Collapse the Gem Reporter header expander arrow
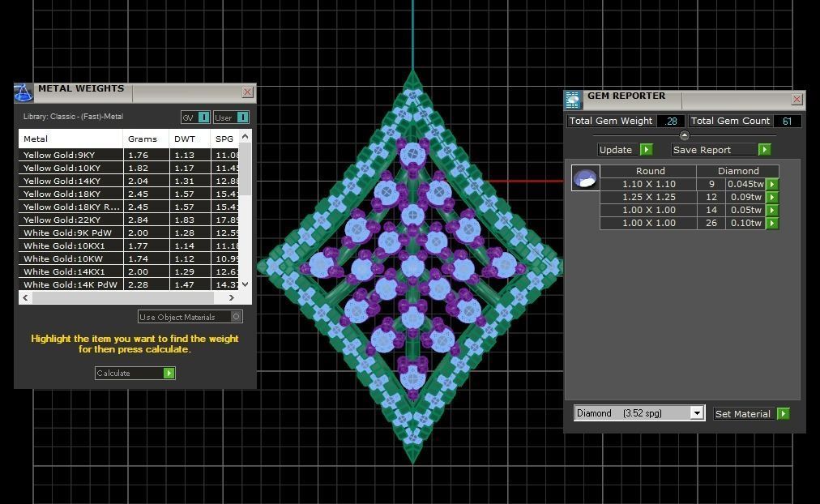This screenshot has height=504, width=820. (x=684, y=135)
